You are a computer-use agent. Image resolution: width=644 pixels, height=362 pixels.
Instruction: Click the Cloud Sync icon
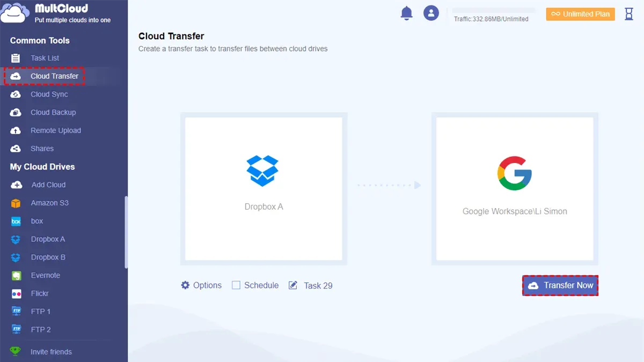click(16, 94)
